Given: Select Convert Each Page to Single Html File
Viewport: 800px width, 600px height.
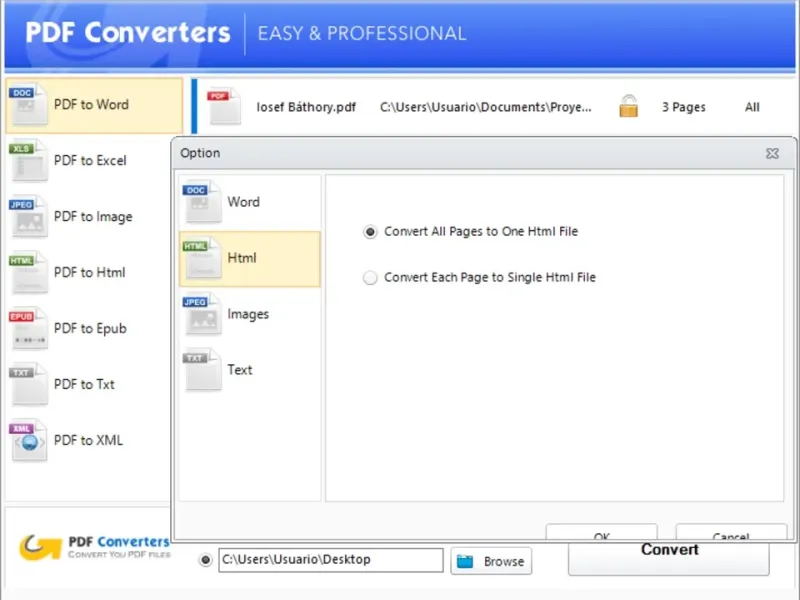Looking at the screenshot, I should click(x=370, y=278).
